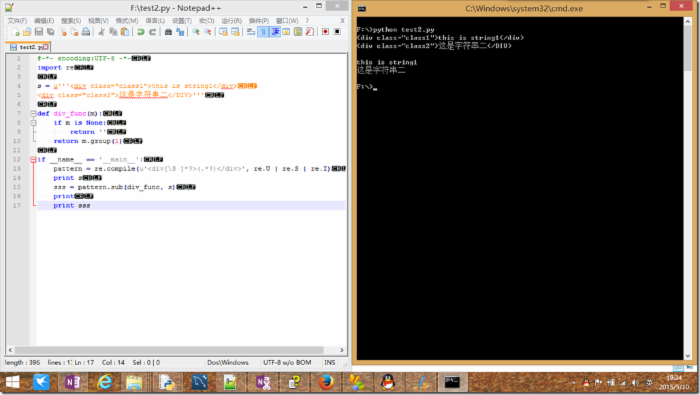This screenshot has width=700, height=395.
Task: Close document with the menu-bar X
Action: point(342,21)
